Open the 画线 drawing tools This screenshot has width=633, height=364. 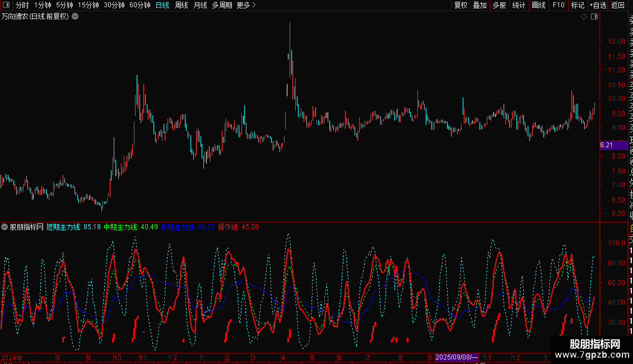coord(538,5)
